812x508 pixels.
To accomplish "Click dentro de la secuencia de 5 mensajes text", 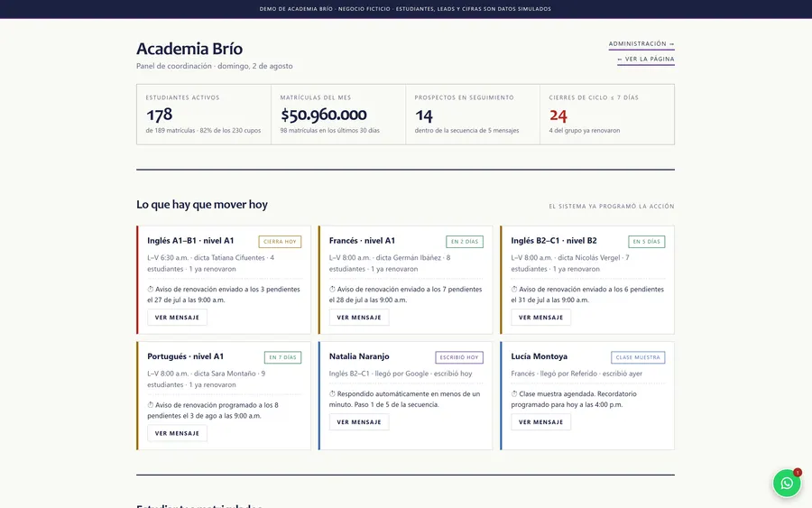I will (x=466, y=131).
